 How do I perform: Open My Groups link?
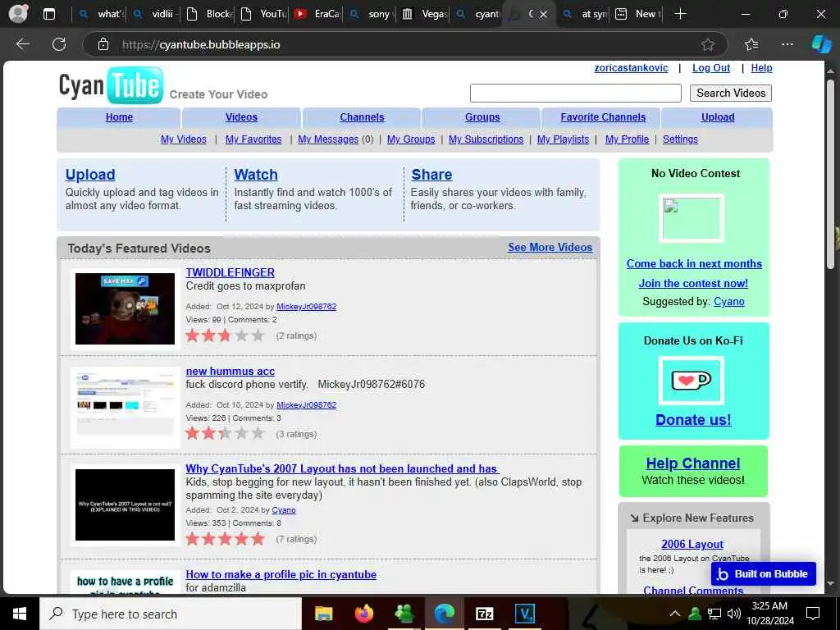pyautogui.click(x=411, y=139)
